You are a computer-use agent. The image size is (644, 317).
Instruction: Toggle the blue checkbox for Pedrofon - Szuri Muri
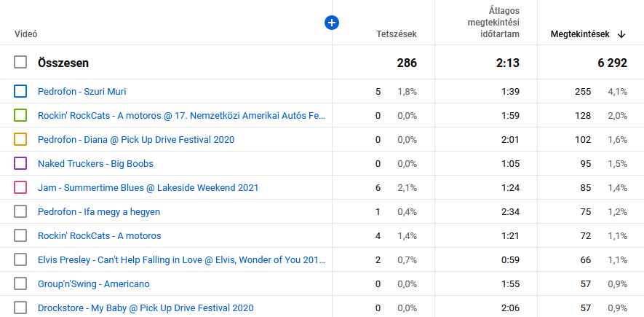[20, 92]
